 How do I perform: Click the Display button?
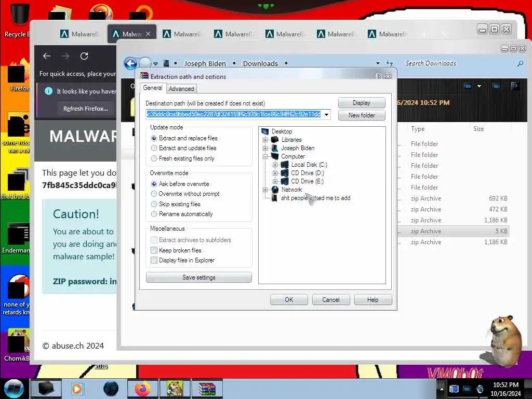click(362, 103)
